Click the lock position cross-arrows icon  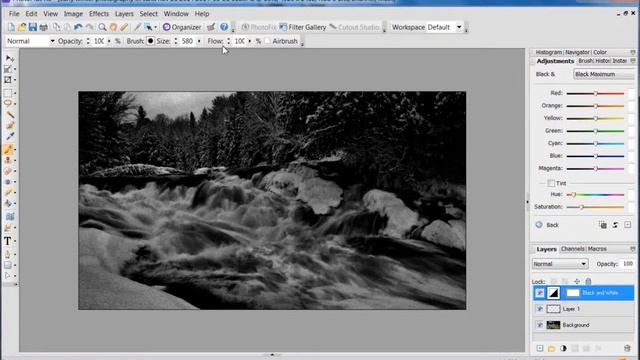tap(577, 281)
